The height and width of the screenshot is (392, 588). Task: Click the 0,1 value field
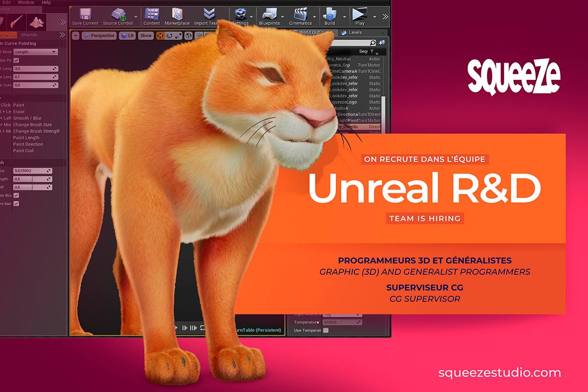[x=35, y=77]
